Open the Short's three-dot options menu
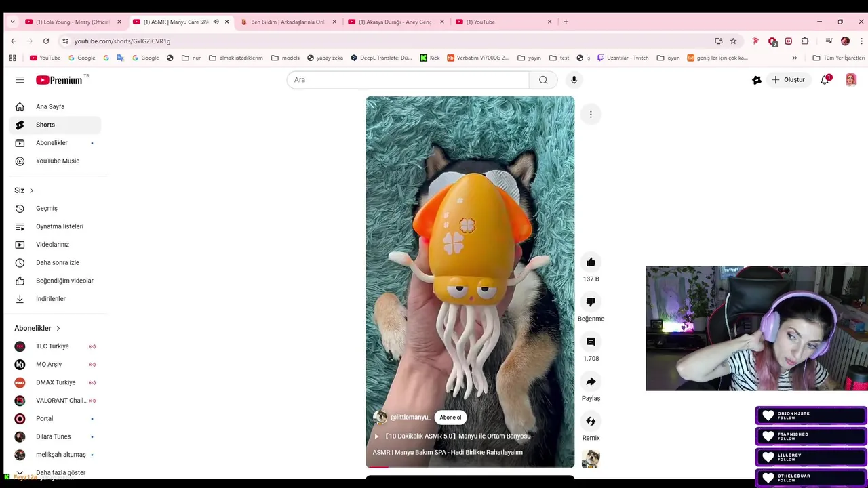Image resolution: width=868 pixels, height=488 pixels. pyautogui.click(x=591, y=115)
